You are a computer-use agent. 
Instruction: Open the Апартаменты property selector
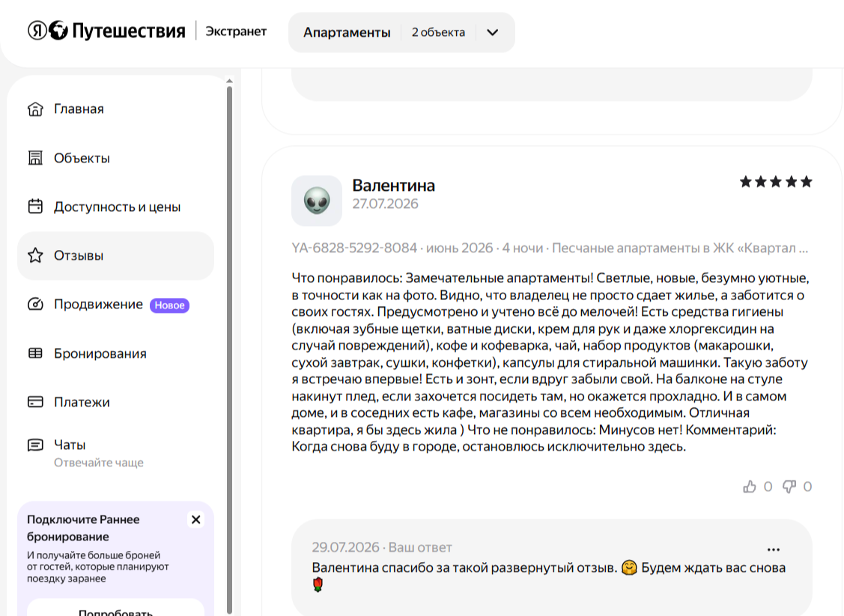pyautogui.click(x=401, y=32)
